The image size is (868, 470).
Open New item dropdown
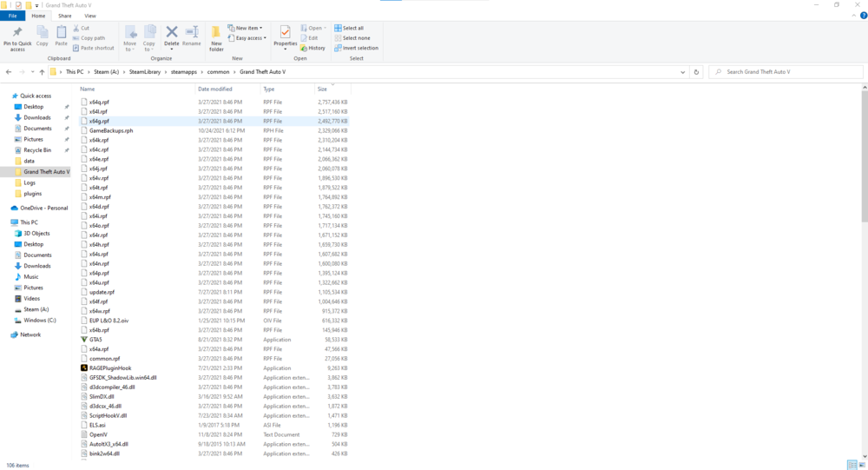coord(246,28)
